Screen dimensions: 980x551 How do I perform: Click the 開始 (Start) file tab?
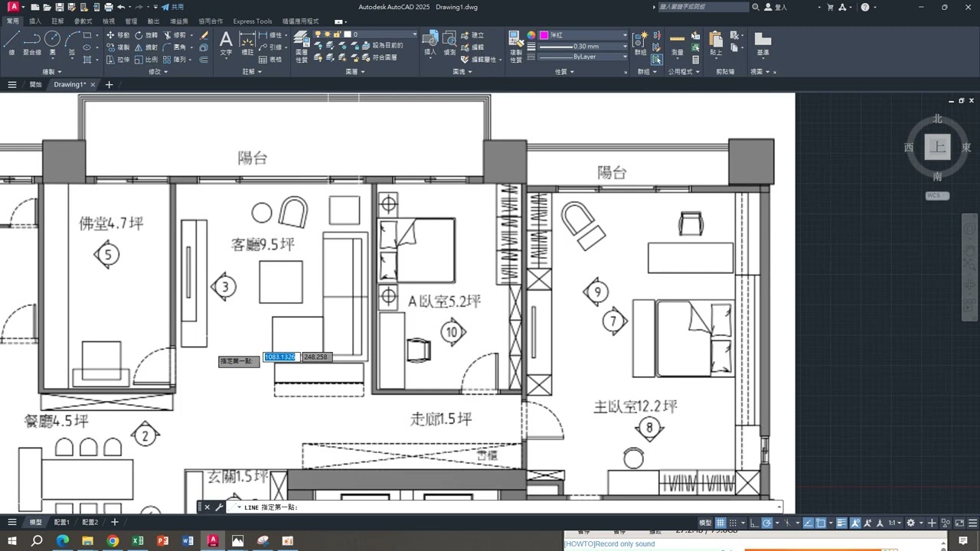[x=36, y=84]
